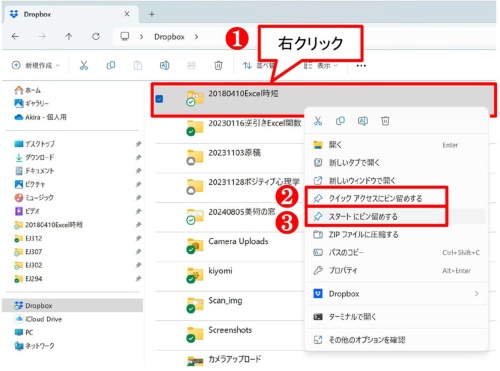Choose ZIP ファイルに圧縮する
The height and width of the screenshot is (371, 500).
396,235
